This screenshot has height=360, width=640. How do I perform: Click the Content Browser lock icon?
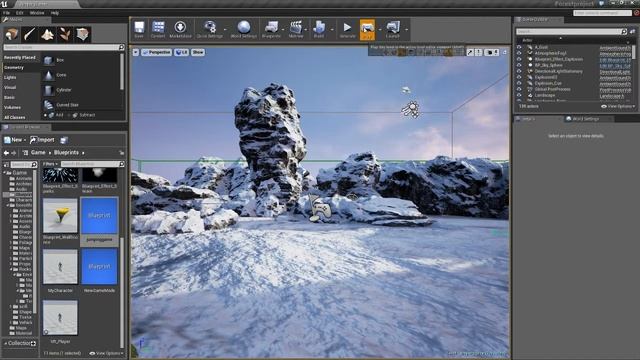tap(121, 153)
